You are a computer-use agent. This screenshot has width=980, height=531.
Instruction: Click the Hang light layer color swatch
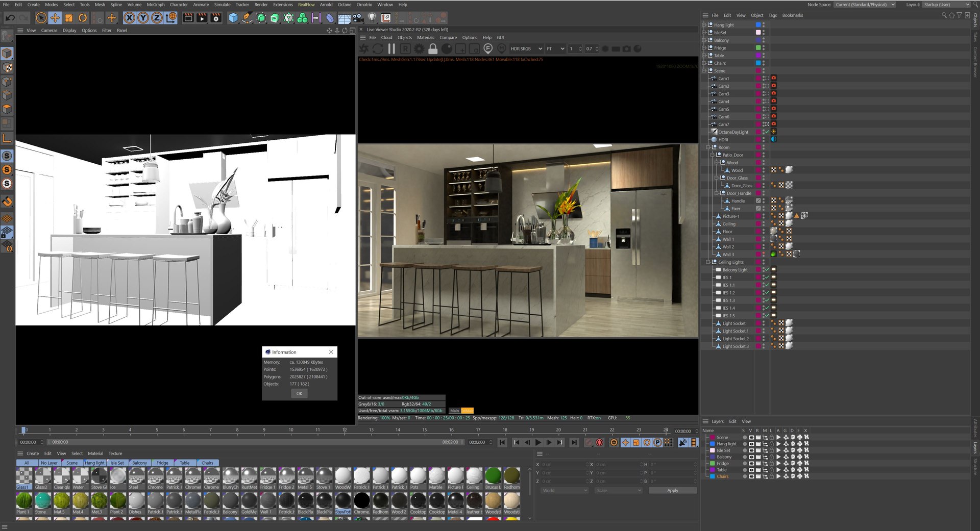tap(713, 444)
